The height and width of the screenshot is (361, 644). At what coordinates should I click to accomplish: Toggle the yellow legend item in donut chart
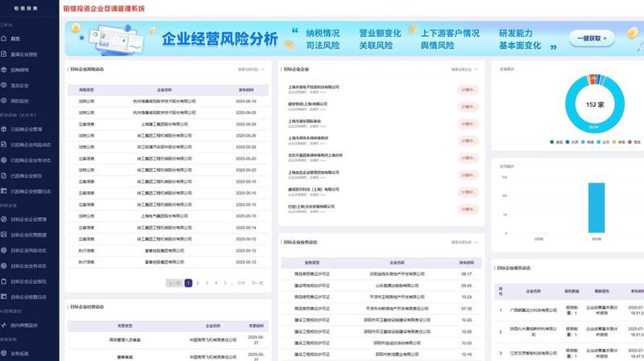[618, 142]
